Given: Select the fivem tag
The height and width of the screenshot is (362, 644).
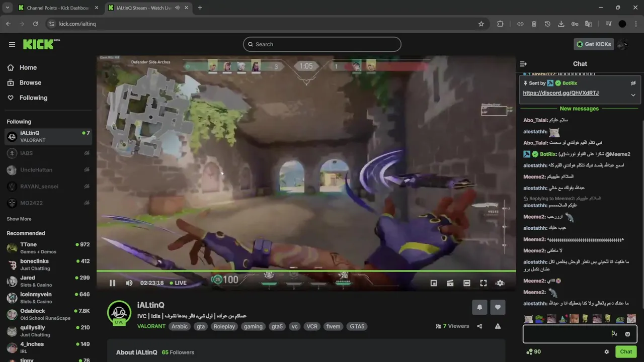Looking at the screenshot, I should [333, 326].
